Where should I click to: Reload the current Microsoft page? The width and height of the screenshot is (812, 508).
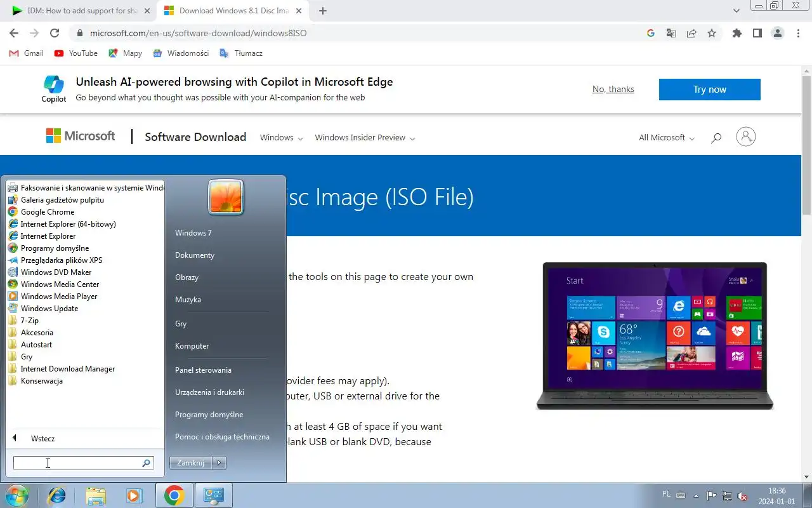(x=55, y=33)
